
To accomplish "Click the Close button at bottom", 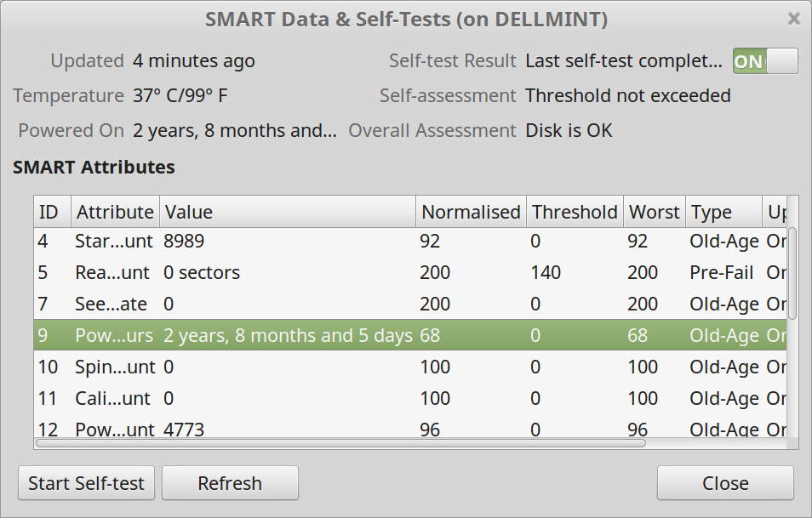I will (725, 483).
